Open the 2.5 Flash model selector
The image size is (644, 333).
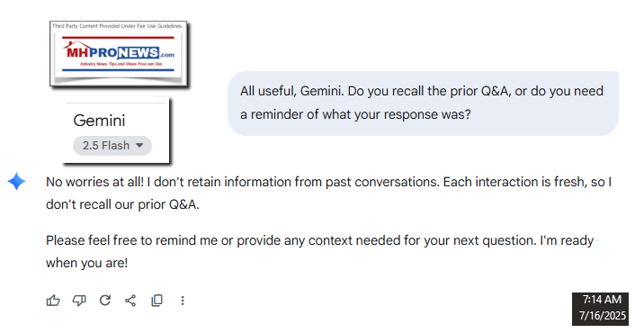(112, 146)
